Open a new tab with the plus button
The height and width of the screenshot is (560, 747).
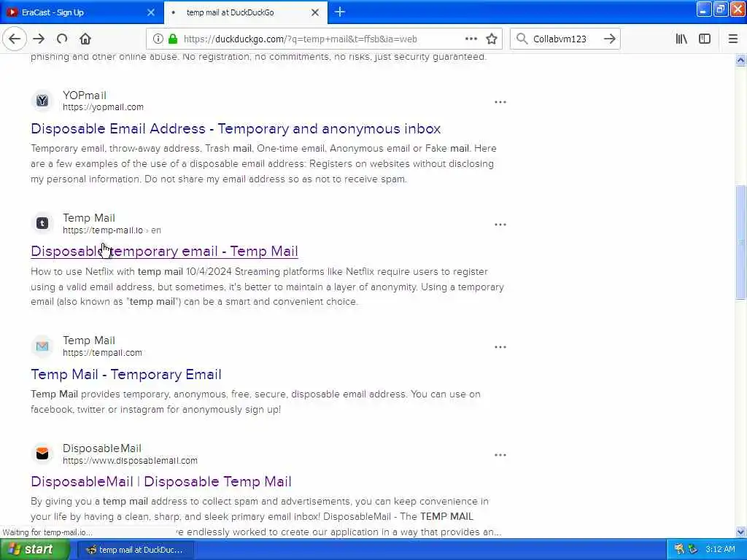(340, 12)
